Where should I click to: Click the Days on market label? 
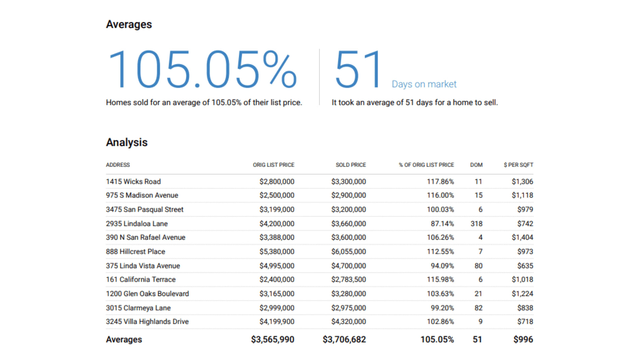coord(424,84)
